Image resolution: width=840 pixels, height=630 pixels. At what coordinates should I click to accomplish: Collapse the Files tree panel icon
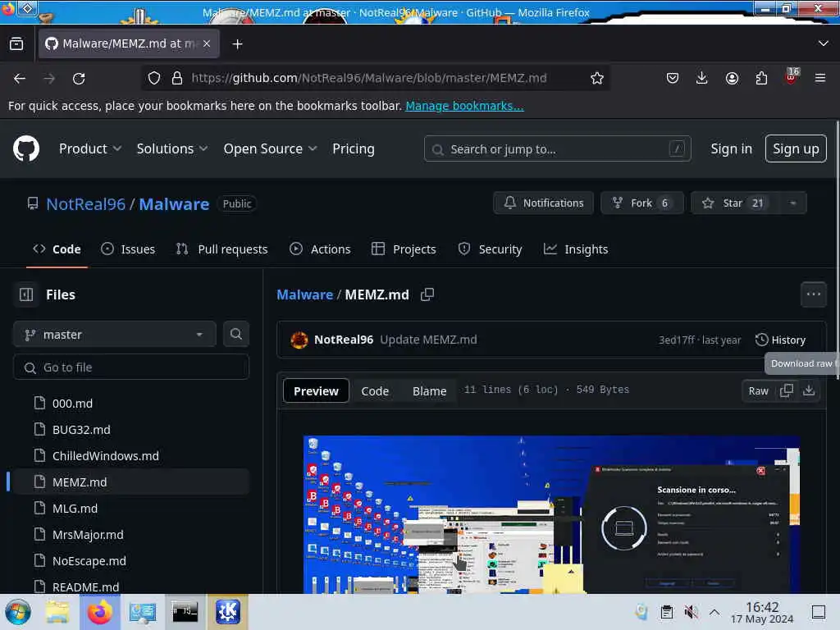point(26,294)
